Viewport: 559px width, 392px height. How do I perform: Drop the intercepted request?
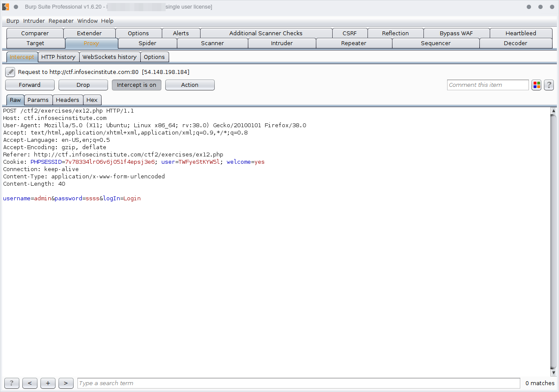(x=83, y=85)
